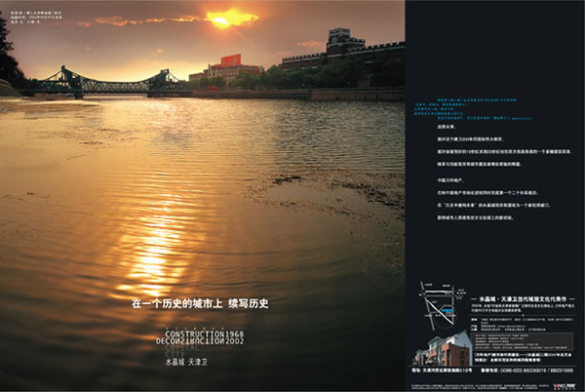Click the location map diagram
585x392 pixels.
point(437,313)
